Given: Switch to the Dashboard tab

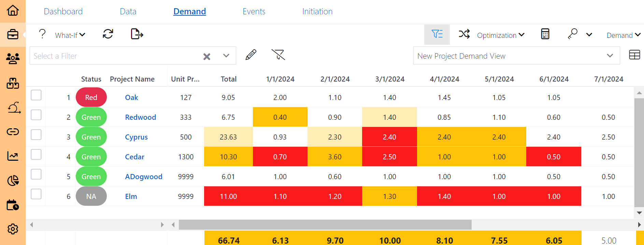Looking at the screenshot, I should pyautogui.click(x=63, y=12).
